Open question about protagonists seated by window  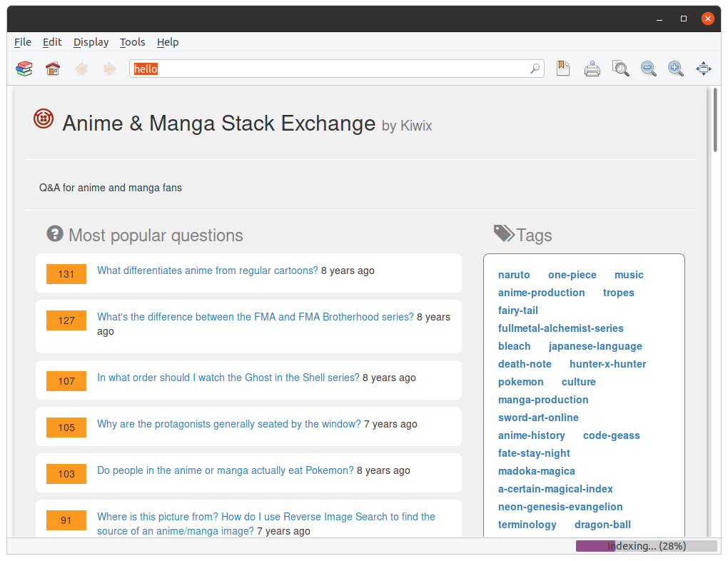pos(229,424)
